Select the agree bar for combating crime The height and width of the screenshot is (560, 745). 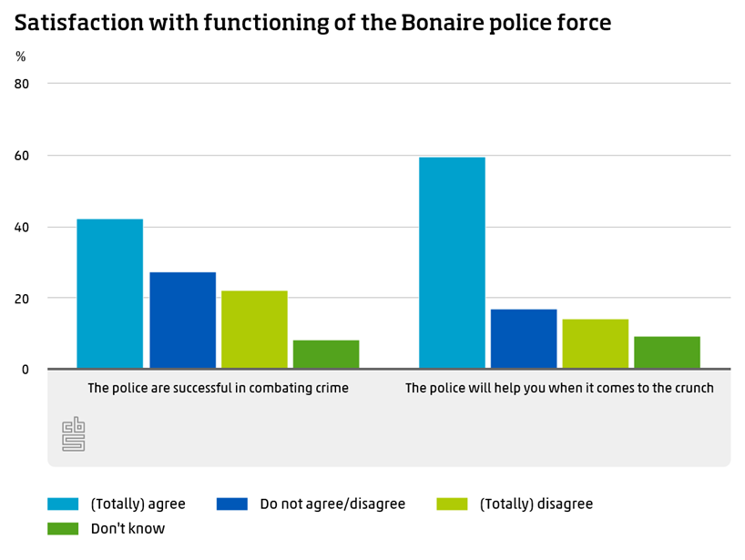(110, 294)
